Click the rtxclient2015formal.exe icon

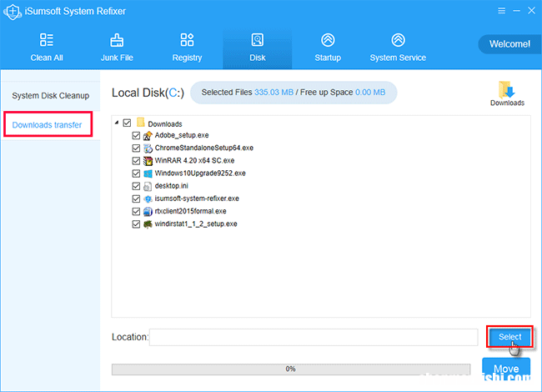click(148, 212)
